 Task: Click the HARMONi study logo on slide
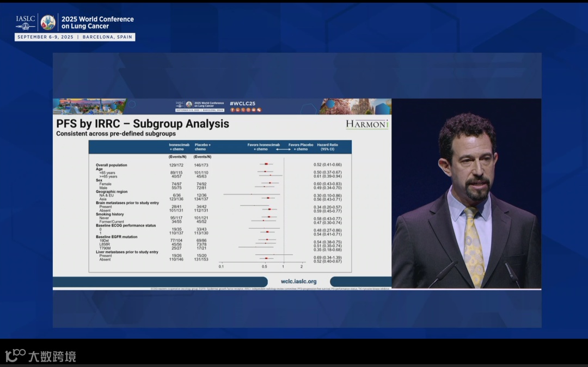click(367, 124)
